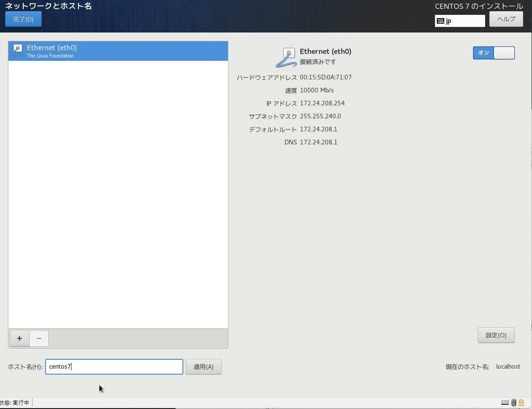This screenshot has height=409, width=532.
Task: Apply the hostname with 適用(A)
Action: click(203, 366)
